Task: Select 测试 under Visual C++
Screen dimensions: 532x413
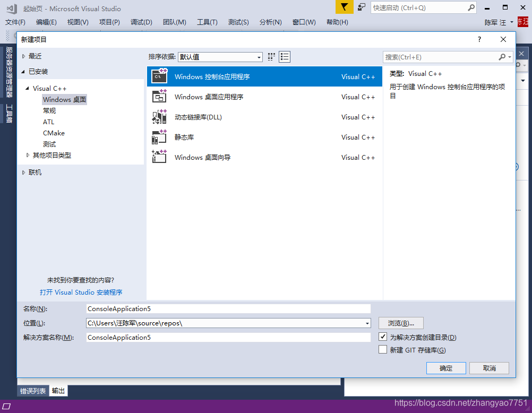Action: click(49, 144)
